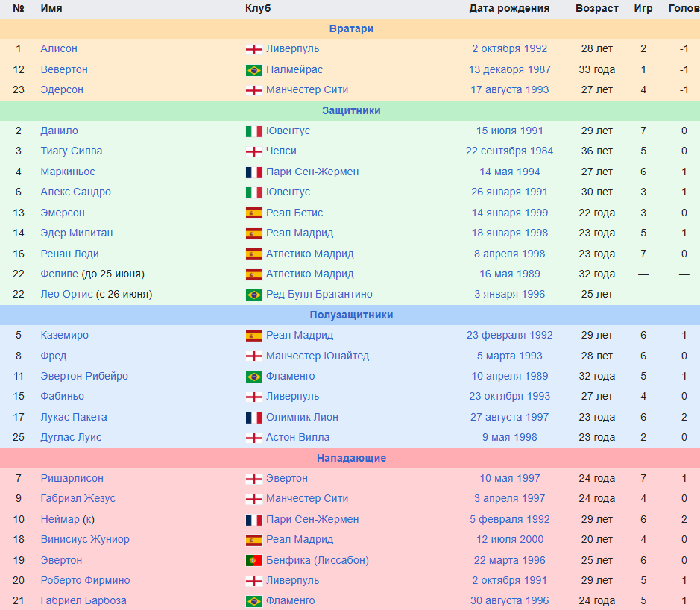Click the Spain flag in Эдер Милитан row
The width and height of the screenshot is (700, 610).
(254, 233)
